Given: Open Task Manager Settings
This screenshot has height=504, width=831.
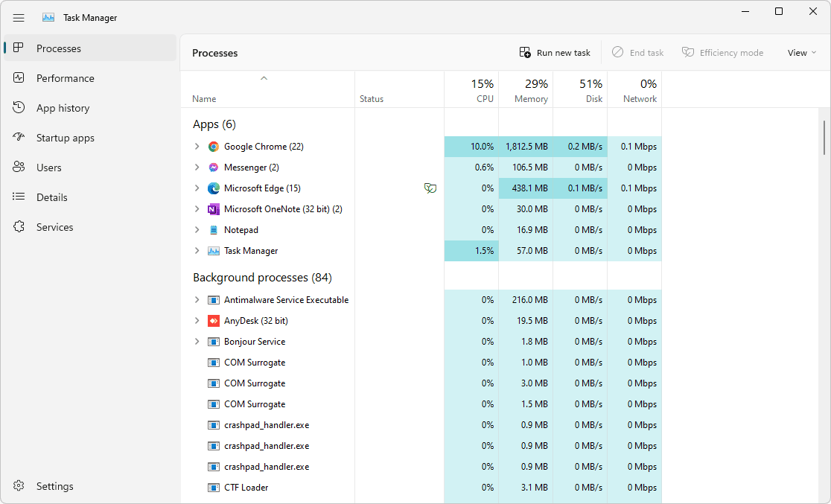Looking at the screenshot, I should (x=54, y=485).
